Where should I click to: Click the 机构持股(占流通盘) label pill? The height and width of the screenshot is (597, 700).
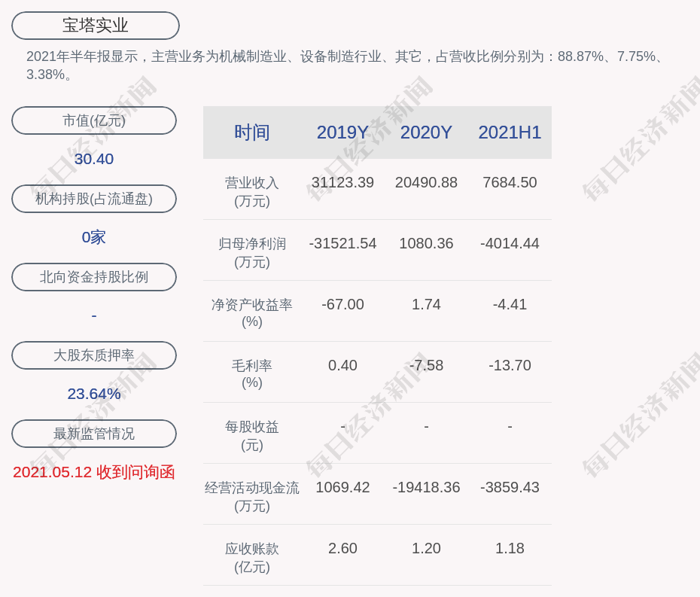point(94,199)
